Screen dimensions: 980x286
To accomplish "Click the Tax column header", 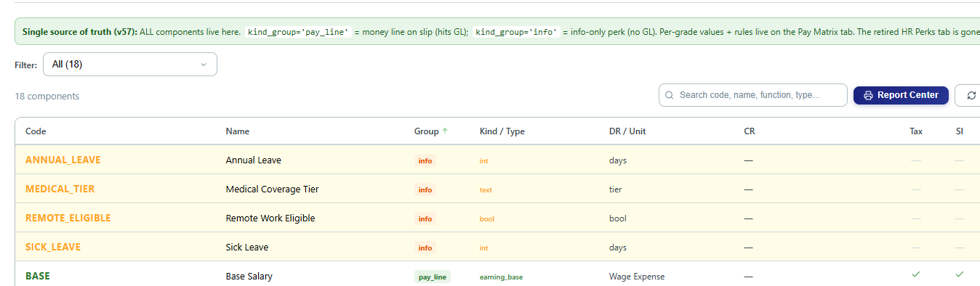I will point(916,131).
